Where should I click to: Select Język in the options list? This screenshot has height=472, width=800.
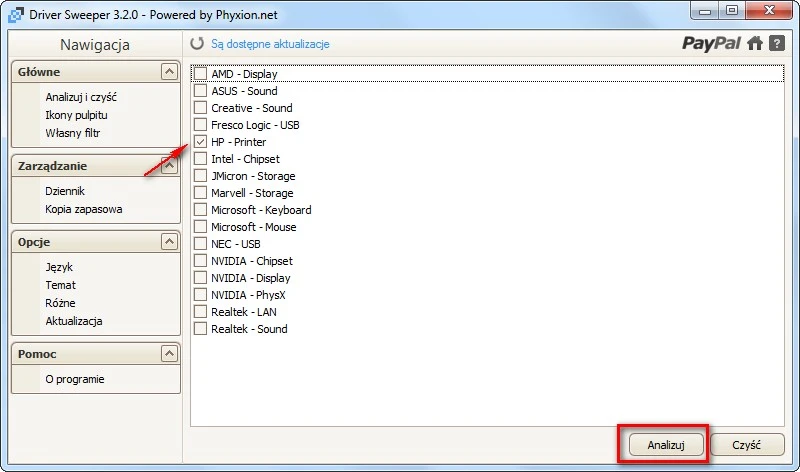(x=59, y=267)
